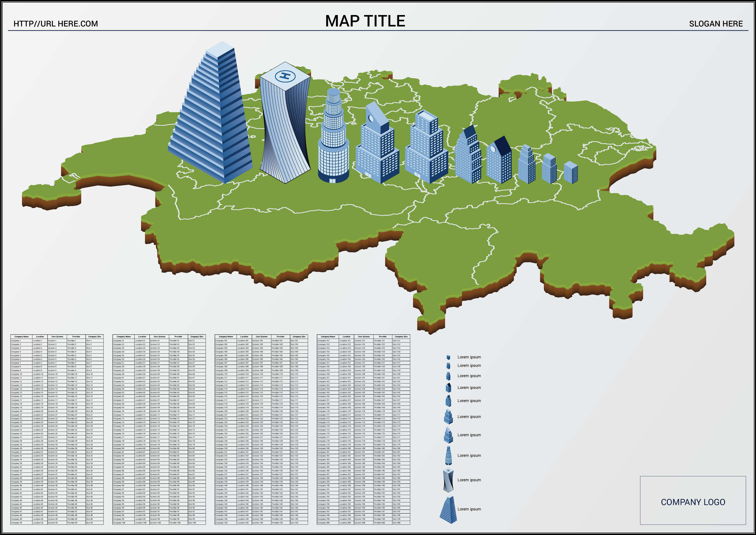Click the pyramid skyscraper icon in the legend
756x535 pixels.
click(x=448, y=510)
